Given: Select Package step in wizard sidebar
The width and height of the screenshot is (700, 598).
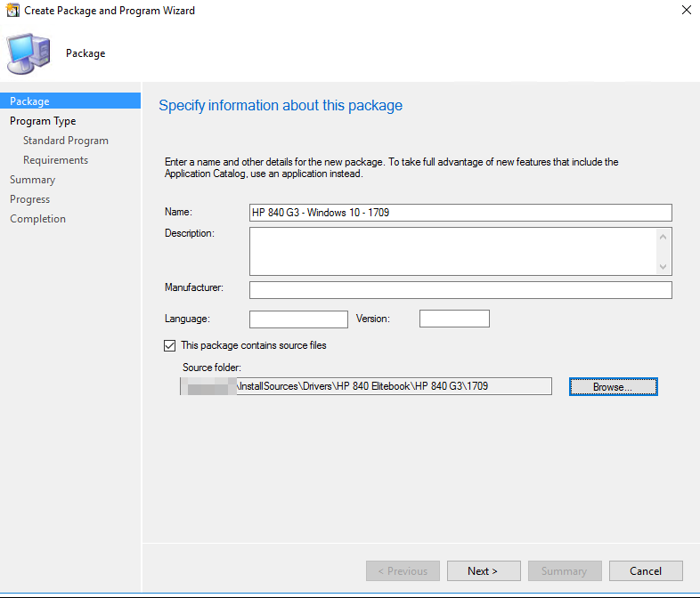Looking at the screenshot, I should click(30, 101).
